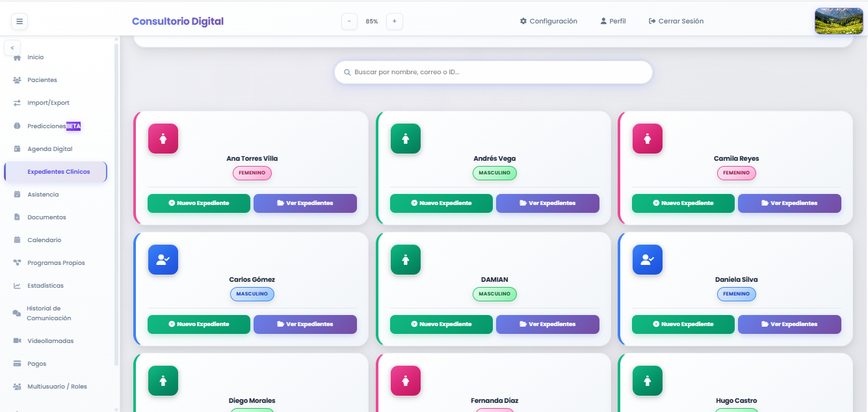Screen dimensions: 868x412
Task: Click Diego Morales's green avatar icon
Action: point(163,381)
